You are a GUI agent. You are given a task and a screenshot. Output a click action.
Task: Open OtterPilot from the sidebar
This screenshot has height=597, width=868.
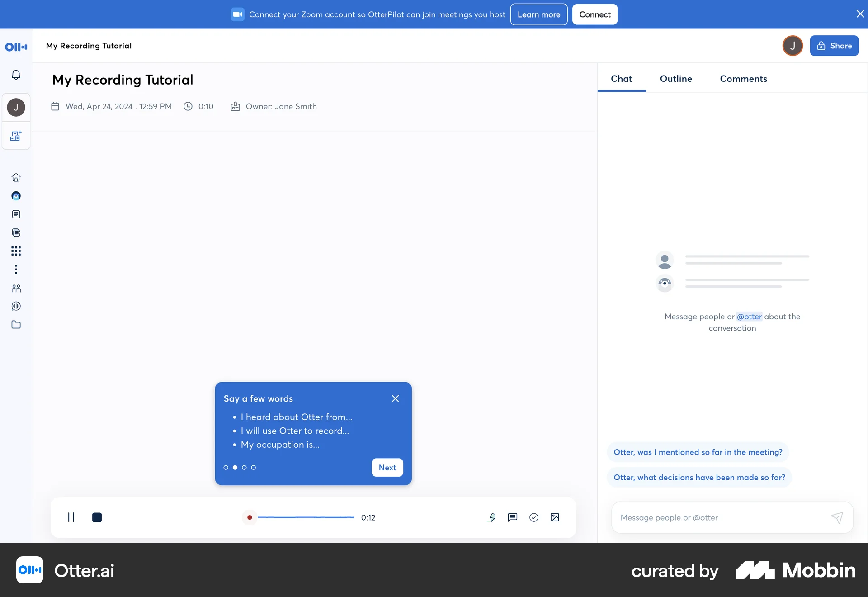click(16, 196)
